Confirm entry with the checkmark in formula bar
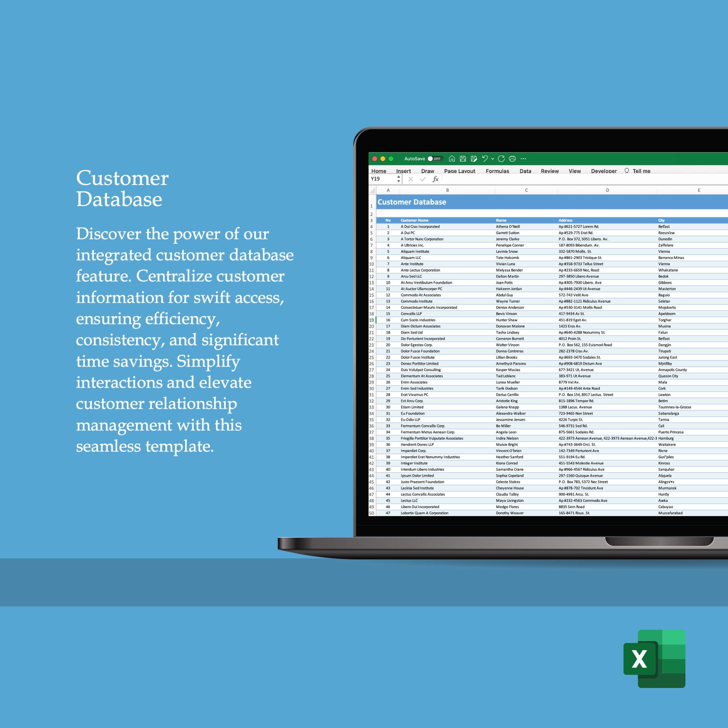Screen dimensions: 728x728 pos(423,179)
